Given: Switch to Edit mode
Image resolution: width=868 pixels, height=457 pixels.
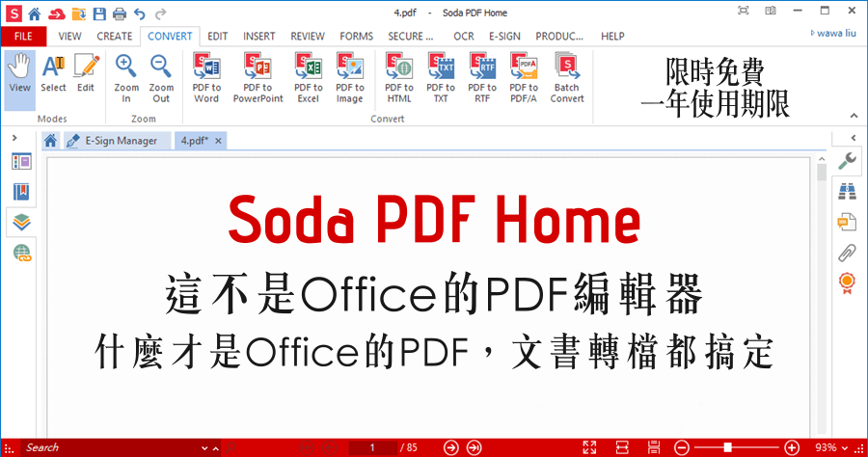Looking at the screenshot, I should click(x=86, y=73).
